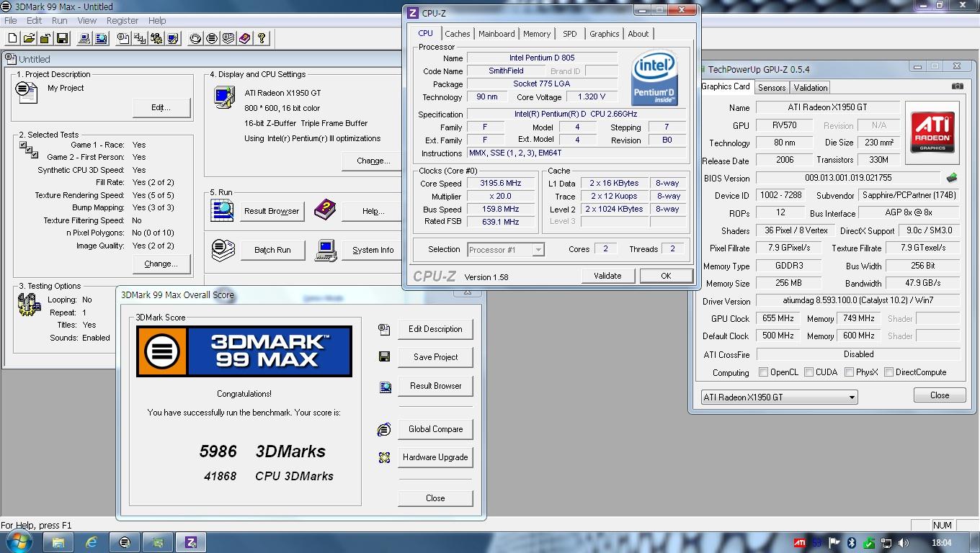Click the purple help book toolbar icon
980x553 pixels.
(x=245, y=38)
